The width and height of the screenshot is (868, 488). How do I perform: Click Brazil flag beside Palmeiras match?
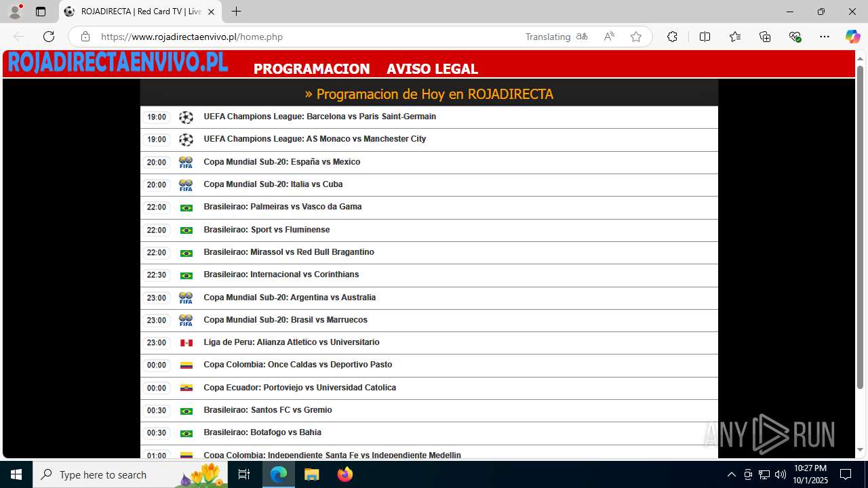[x=186, y=208]
